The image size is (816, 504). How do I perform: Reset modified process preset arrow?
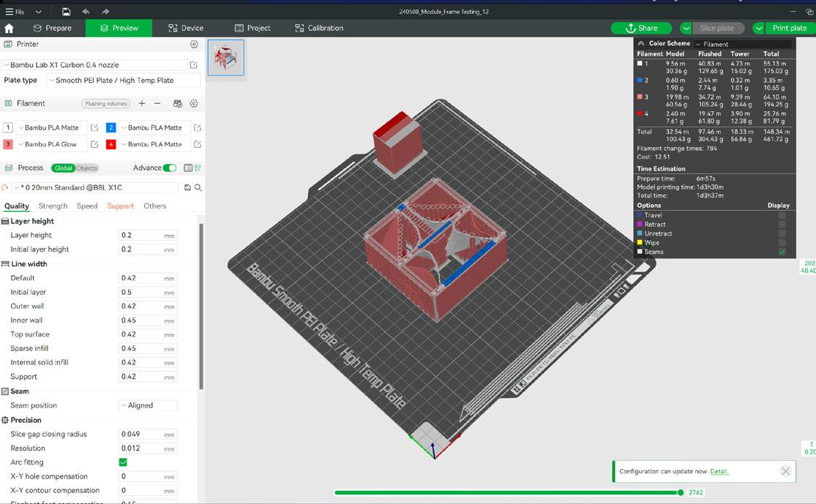click(5, 187)
